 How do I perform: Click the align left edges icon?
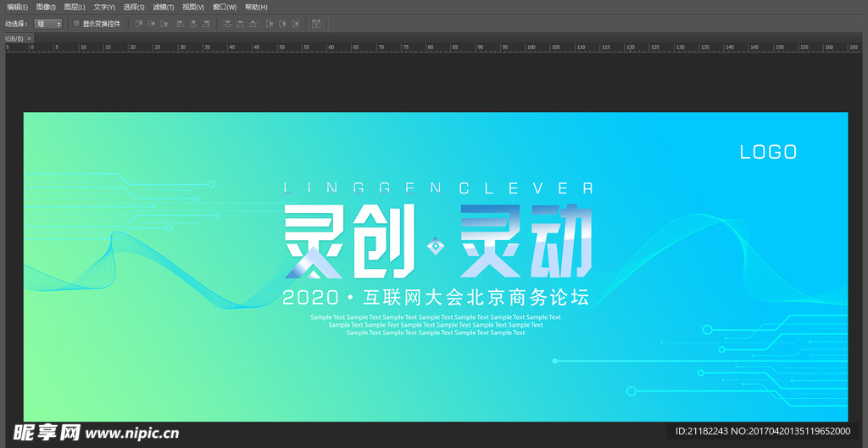coord(180,24)
